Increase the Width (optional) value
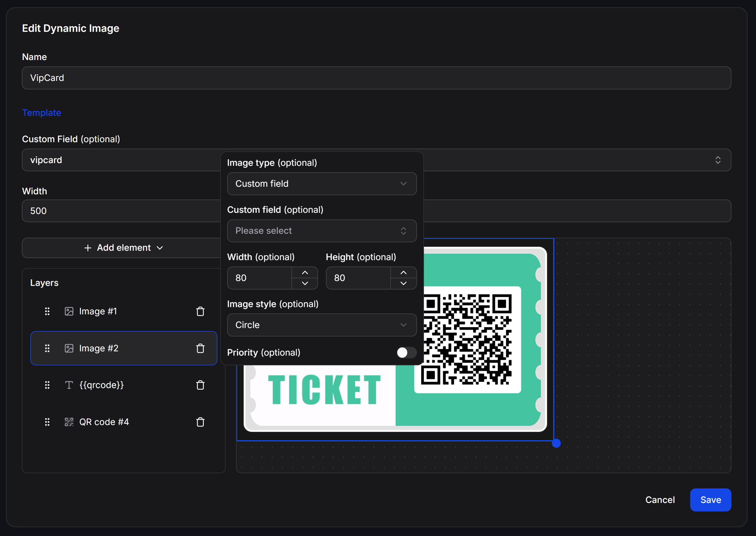The height and width of the screenshot is (536, 756). (x=305, y=273)
